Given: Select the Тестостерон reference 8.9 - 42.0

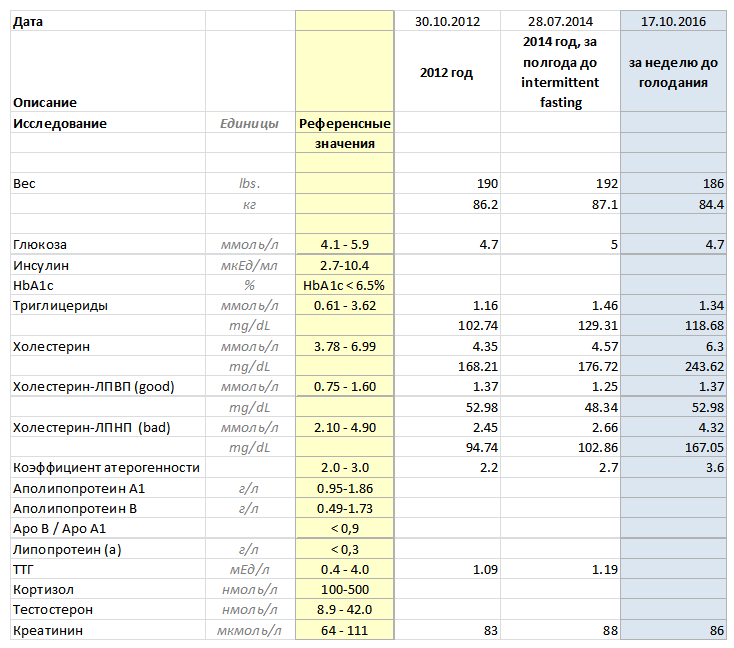Looking at the screenshot, I should point(345,610).
